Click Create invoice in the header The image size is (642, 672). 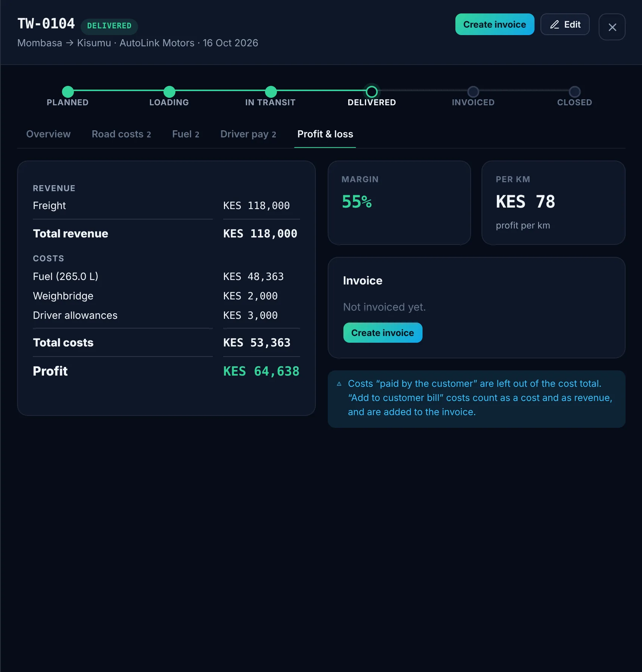(495, 24)
